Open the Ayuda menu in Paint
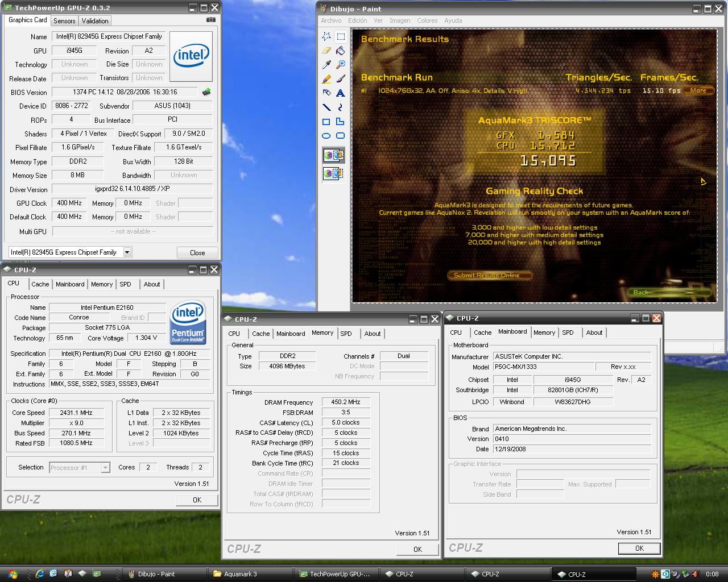728x582 pixels. click(x=453, y=20)
